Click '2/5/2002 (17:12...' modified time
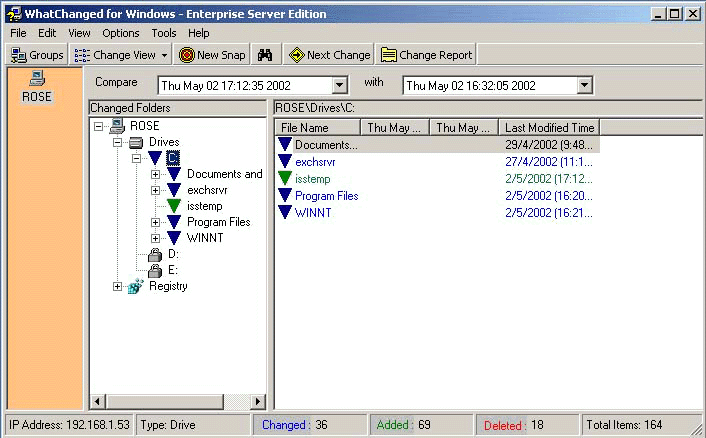The height and width of the screenshot is (438, 706). coord(549,179)
